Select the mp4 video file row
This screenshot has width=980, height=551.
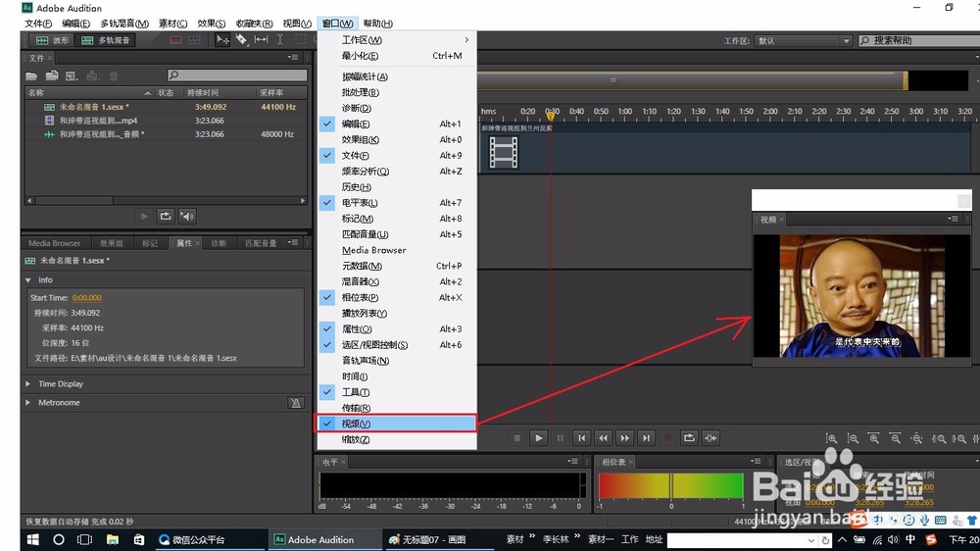coord(167,121)
